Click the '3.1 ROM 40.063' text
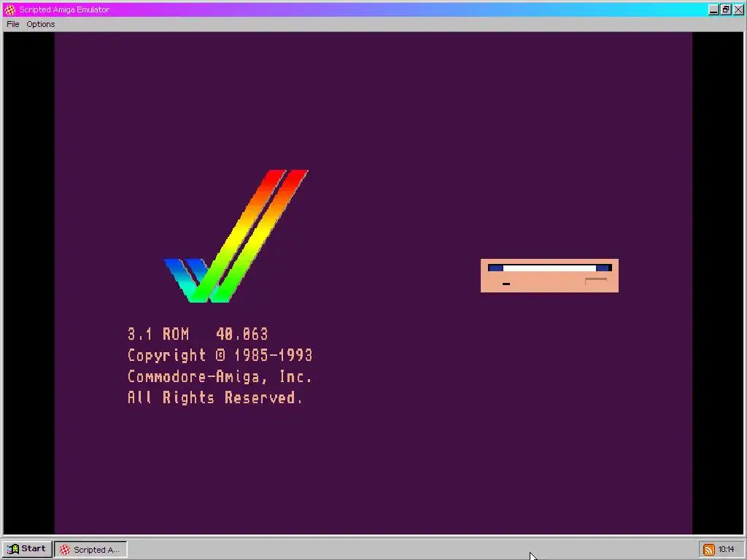Viewport: 747px width, 560px height. [198, 334]
